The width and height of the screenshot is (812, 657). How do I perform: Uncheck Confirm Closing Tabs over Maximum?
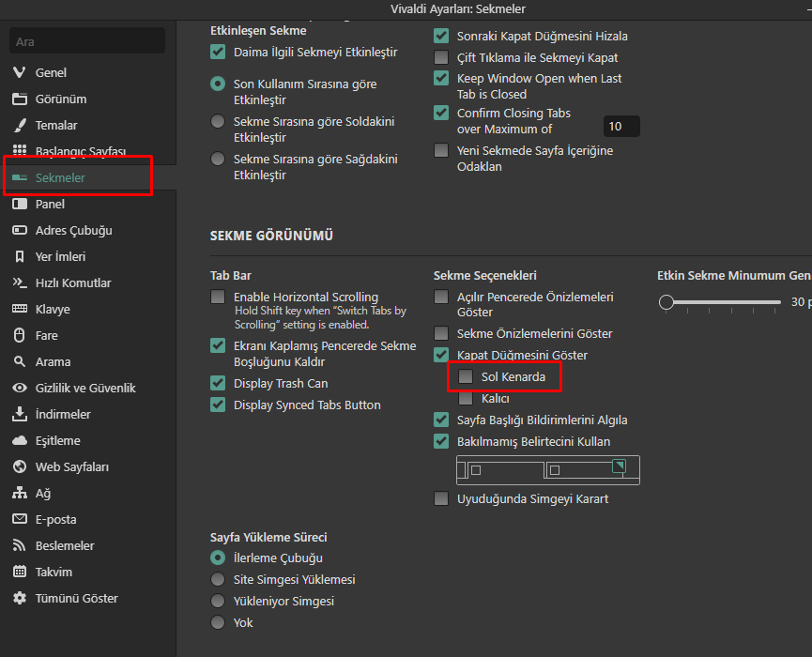[441, 113]
